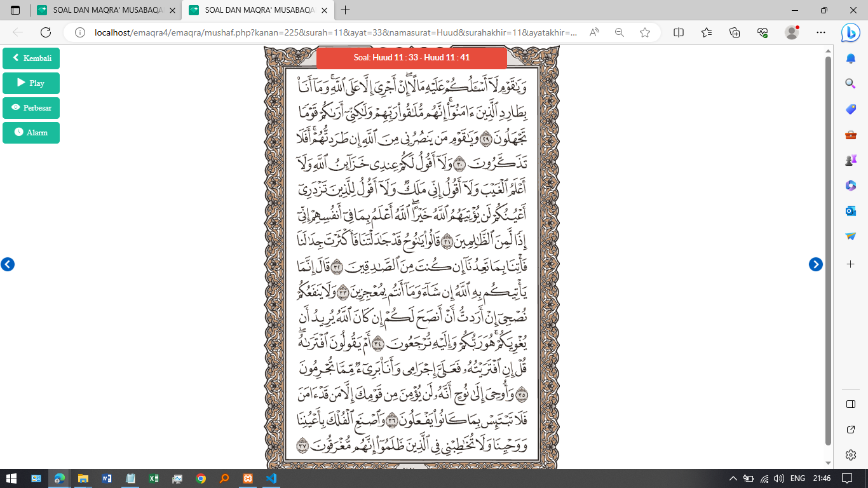Go to the next mushaf page arrow
868x488 pixels.
tap(816, 264)
